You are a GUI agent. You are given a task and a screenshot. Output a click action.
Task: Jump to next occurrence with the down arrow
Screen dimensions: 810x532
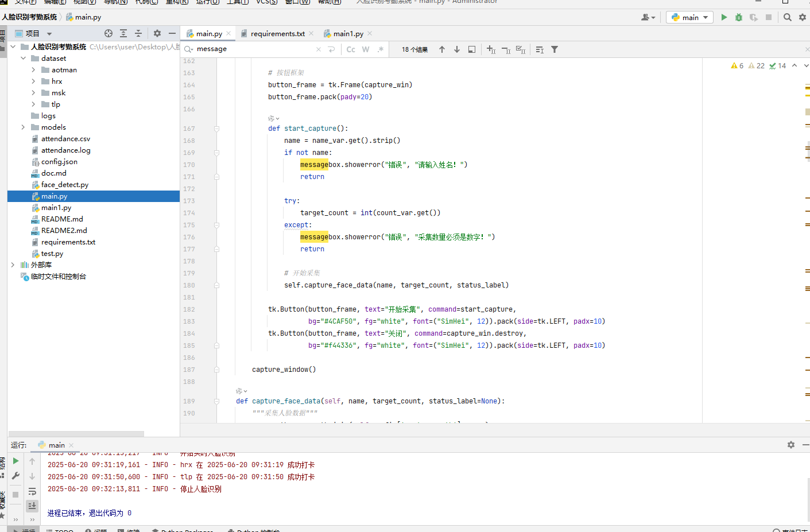click(455, 49)
